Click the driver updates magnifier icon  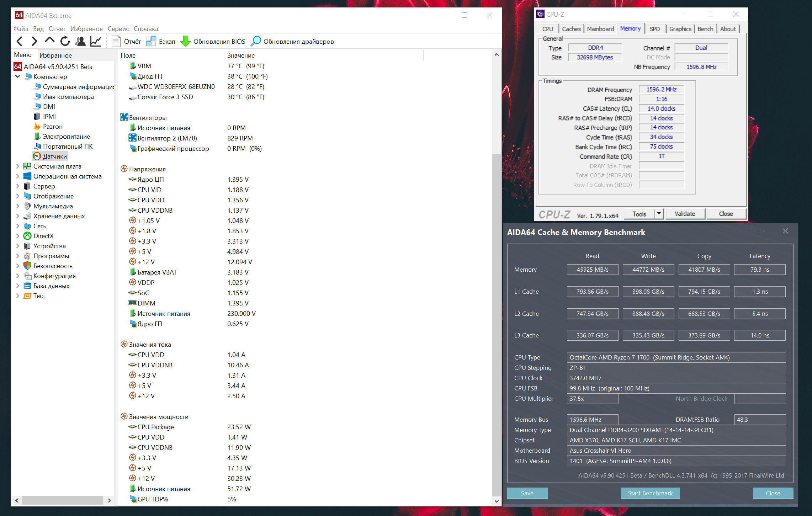click(x=256, y=42)
